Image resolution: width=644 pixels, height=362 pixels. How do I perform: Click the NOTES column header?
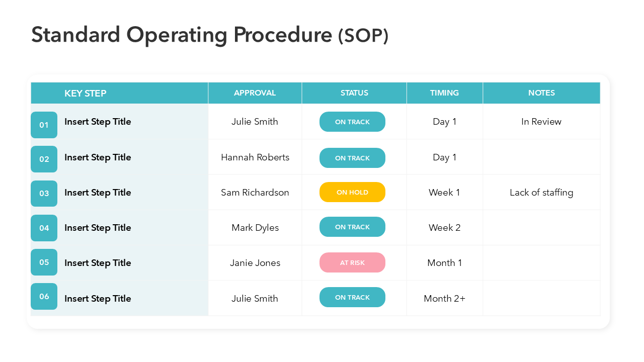point(541,93)
